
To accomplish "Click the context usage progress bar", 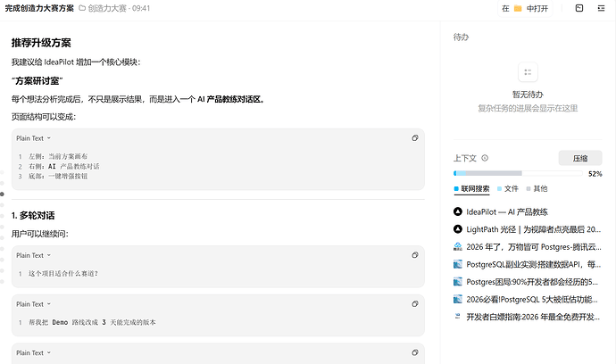I will click(x=518, y=173).
